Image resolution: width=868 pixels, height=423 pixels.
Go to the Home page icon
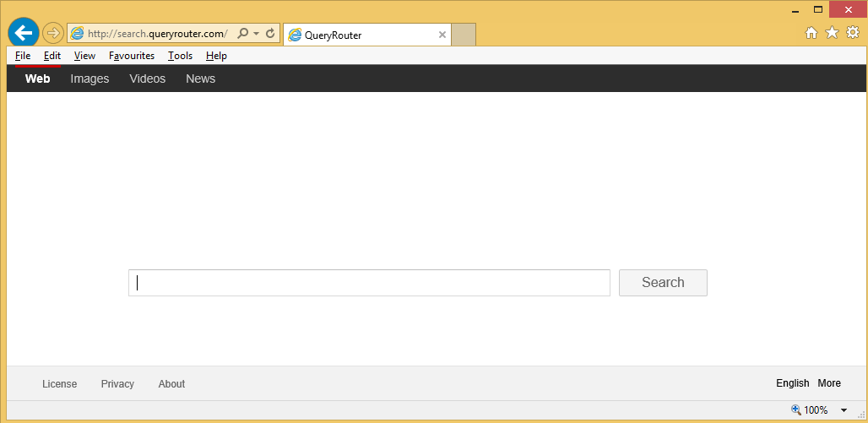[x=811, y=33]
